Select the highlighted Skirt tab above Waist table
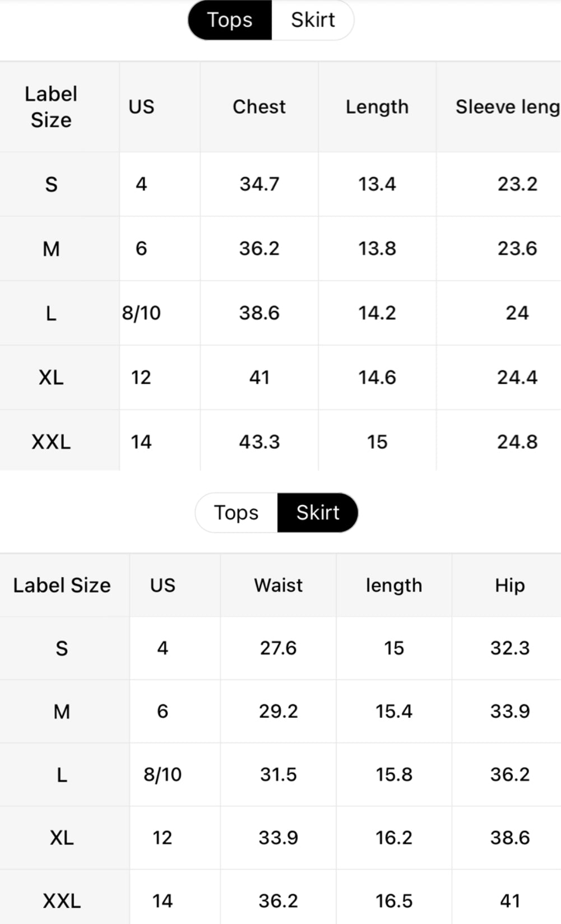561x924 pixels. point(318,513)
